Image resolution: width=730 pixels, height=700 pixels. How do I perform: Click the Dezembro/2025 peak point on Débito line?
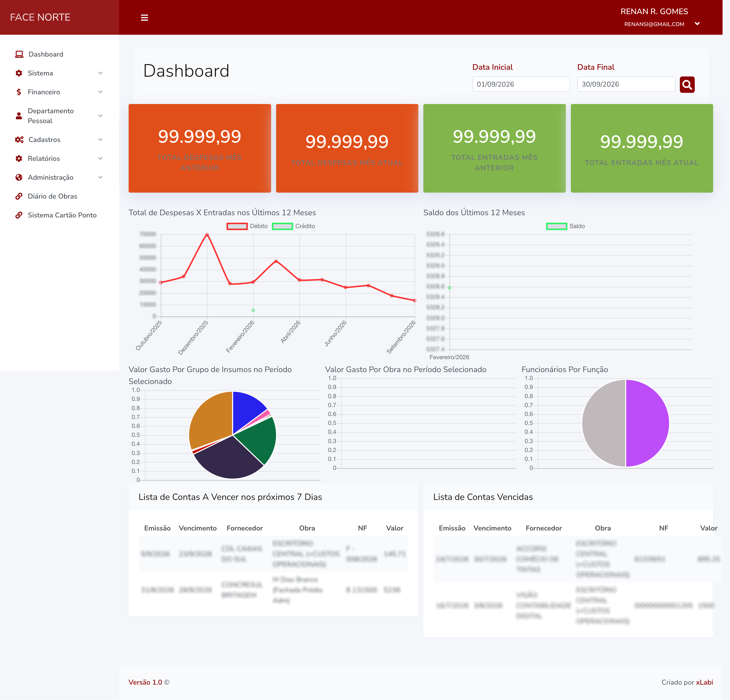tap(207, 235)
